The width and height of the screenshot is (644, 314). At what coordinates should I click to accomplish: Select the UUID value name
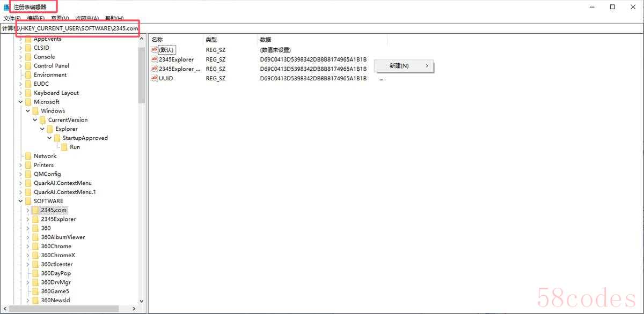pos(166,78)
